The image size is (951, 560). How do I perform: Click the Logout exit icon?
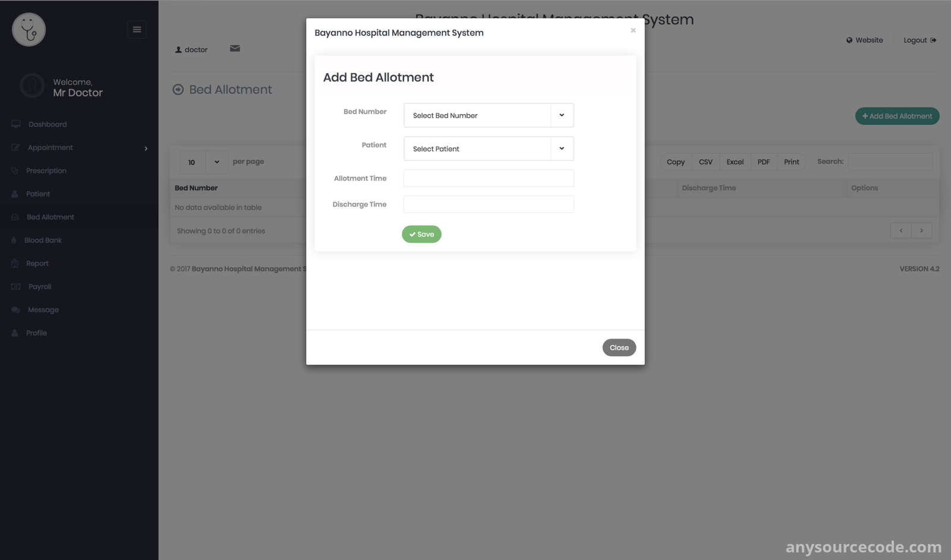tap(933, 40)
